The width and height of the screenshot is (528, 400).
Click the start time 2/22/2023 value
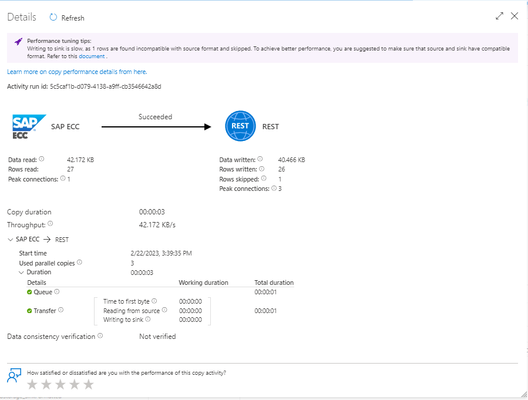(161, 253)
